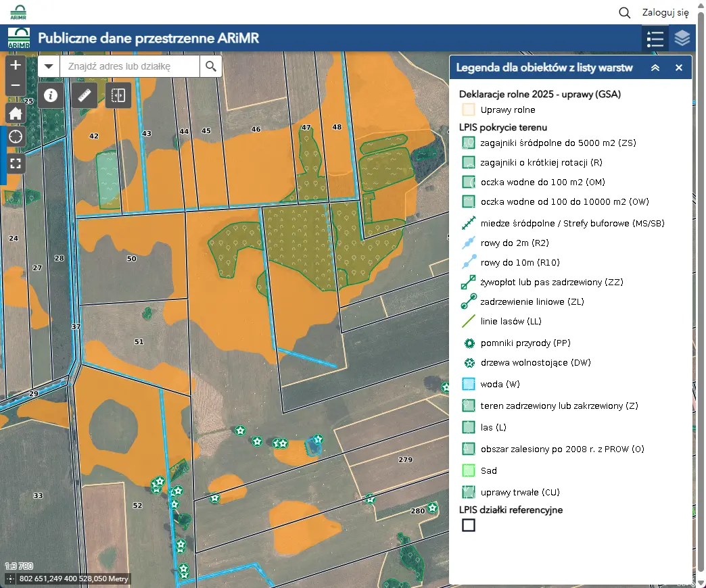The width and height of the screenshot is (706, 588).
Task: Find my location on map
Action: click(16, 137)
